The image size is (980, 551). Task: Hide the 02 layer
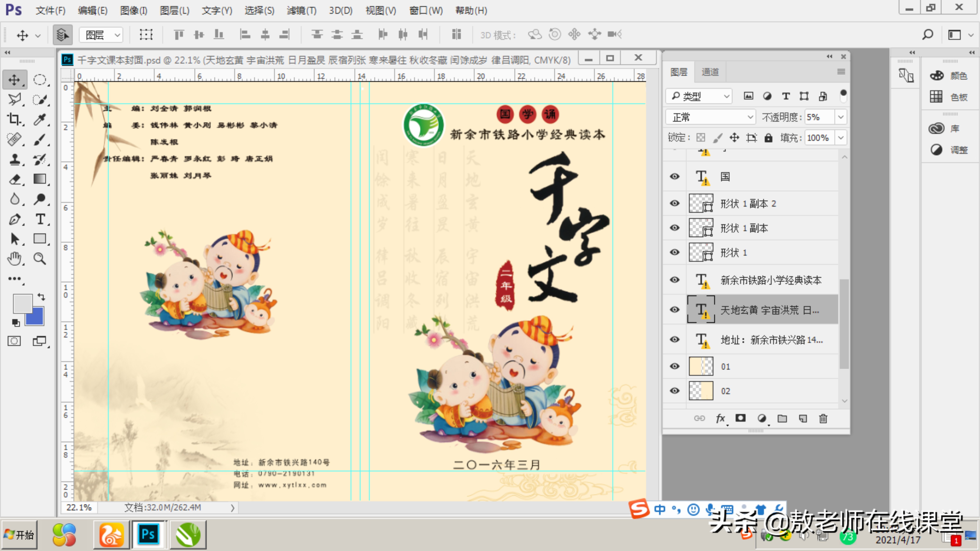tap(674, 390)
